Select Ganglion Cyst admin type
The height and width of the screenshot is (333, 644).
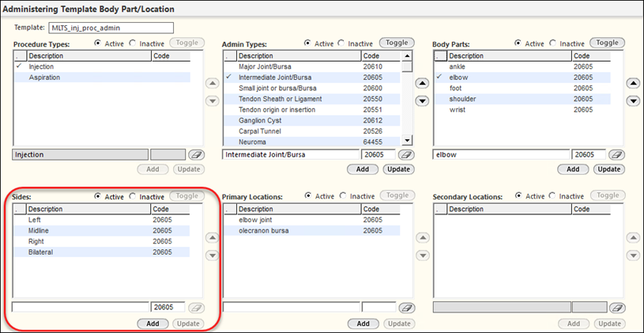coord(312,120)
